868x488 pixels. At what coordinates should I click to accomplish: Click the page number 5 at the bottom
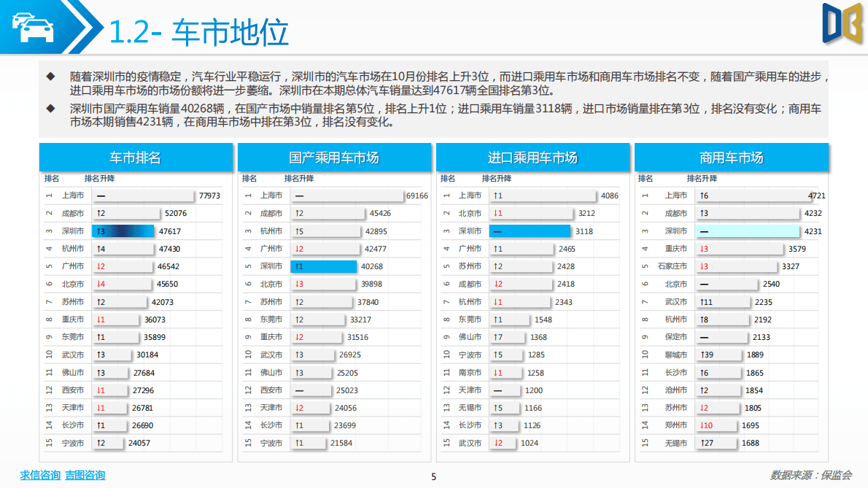[434, 476]
